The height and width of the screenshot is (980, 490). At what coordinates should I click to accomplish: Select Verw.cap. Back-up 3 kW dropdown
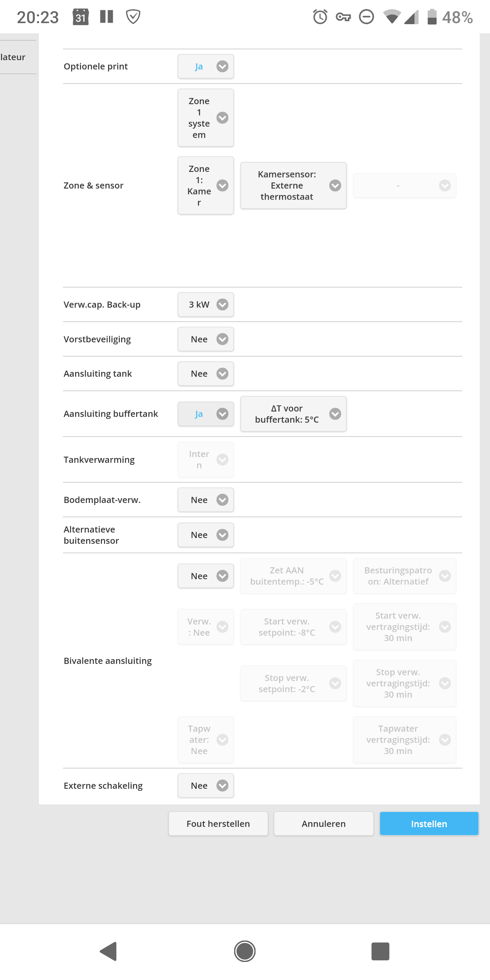pyautogui.click(x=206, y=304)
